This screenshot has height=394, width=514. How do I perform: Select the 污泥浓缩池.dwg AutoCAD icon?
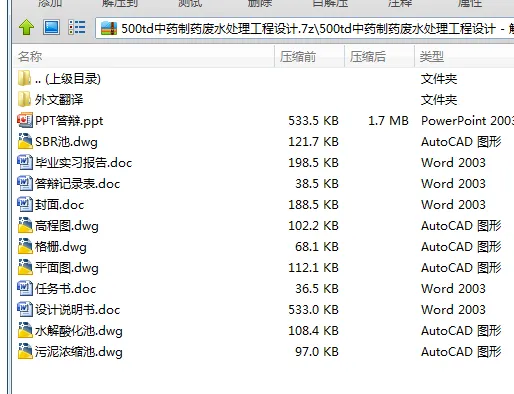coord(25,351)
